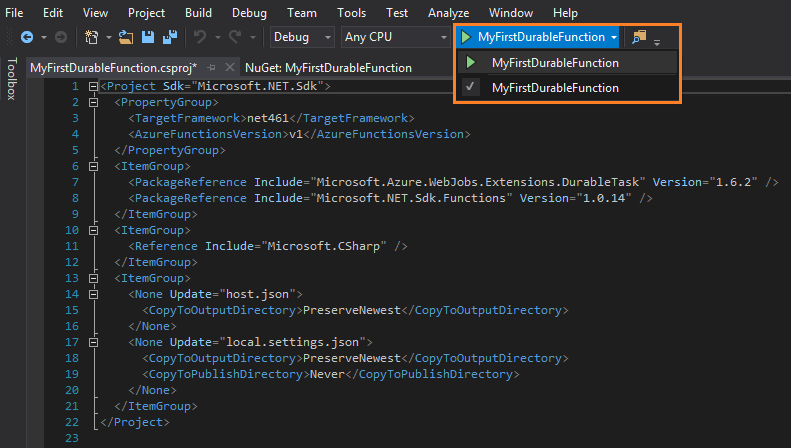Screen dimensions: 791x448
Task: Click PreserveNewest on line 15
Action: point(352,310)
